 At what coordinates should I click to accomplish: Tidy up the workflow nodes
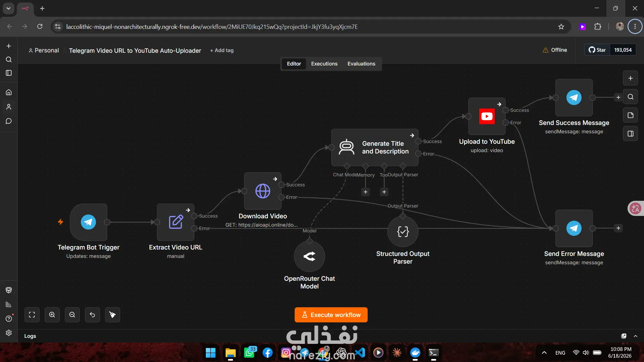click(112, 315)
